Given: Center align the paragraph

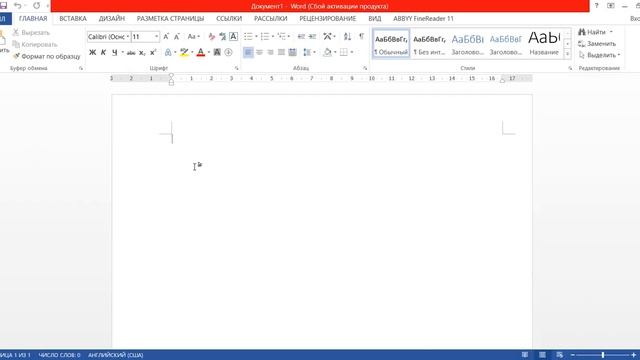Looking at the screenshot, I should point(259,52).
